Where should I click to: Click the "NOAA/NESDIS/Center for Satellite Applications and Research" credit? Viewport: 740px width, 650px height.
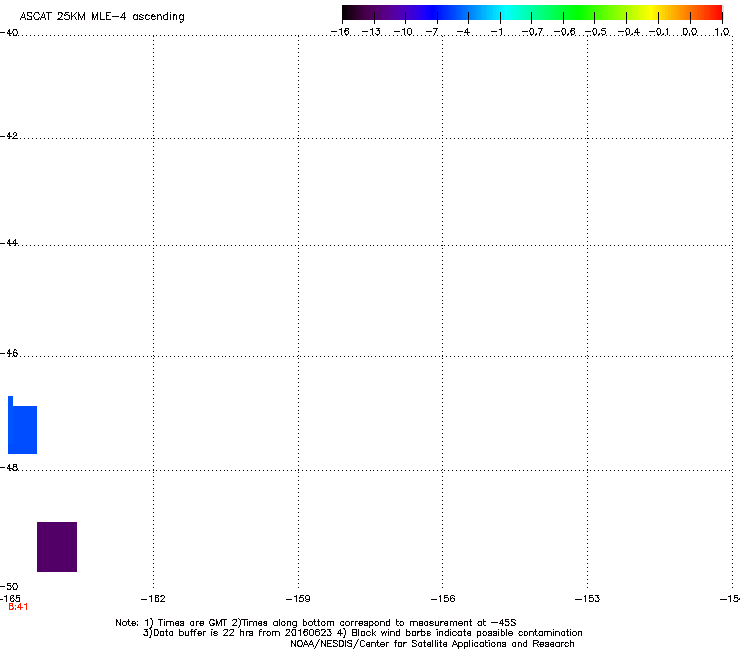pos(432,644)
